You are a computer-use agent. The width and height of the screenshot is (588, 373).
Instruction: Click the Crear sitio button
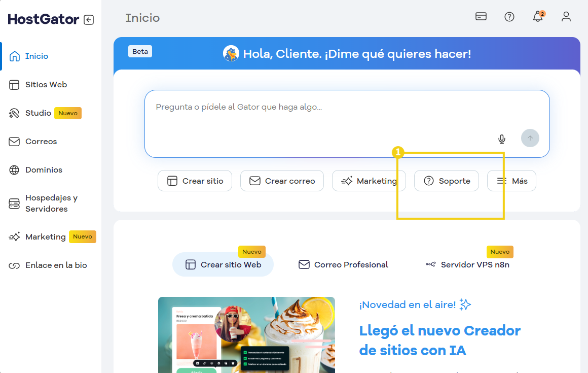(x=195, y=181)
